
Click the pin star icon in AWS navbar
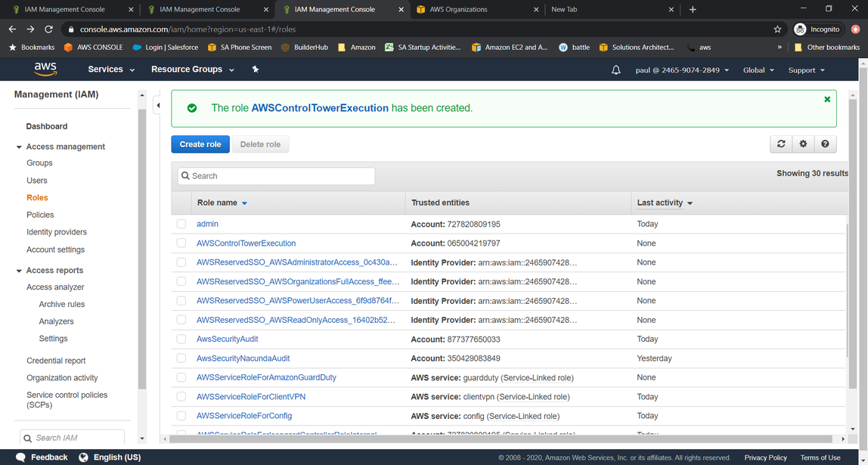[256, 70]
